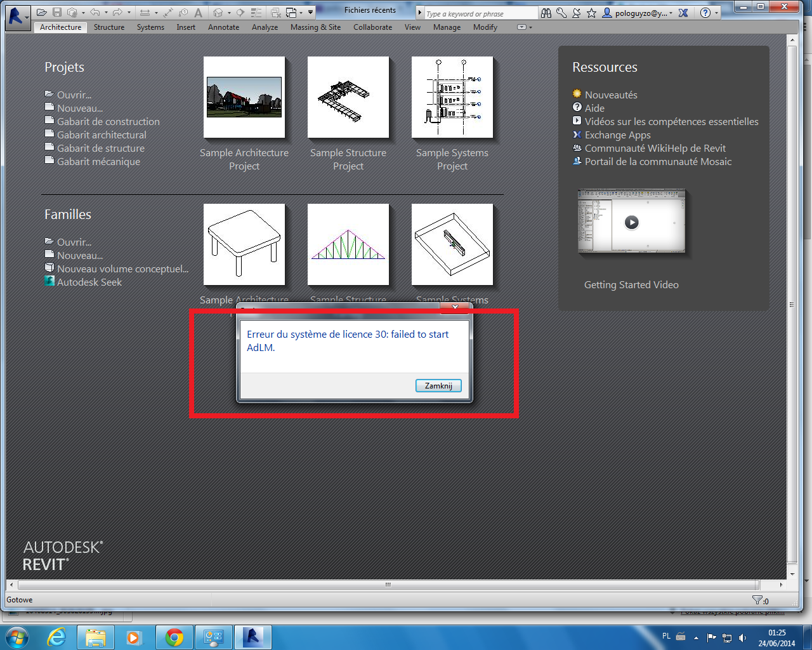Click the Section tool icon
The image size is (812, 650).
tap(240, 13)
